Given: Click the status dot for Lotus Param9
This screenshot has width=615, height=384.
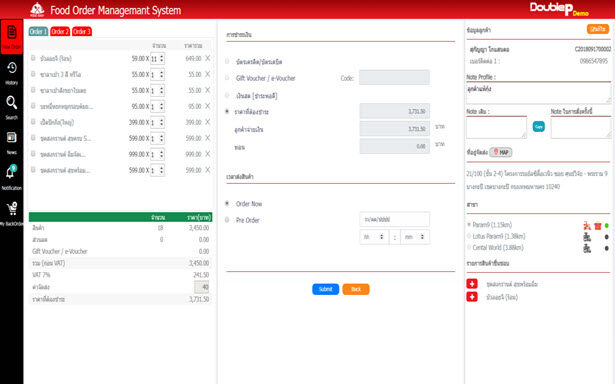Looking at the screenshot, I should click(607, 237).
